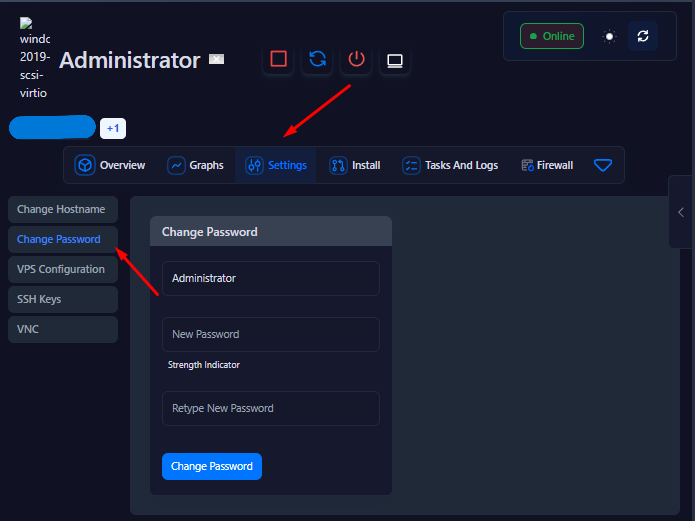Click the red Stop VPS icon

(279, 59)
